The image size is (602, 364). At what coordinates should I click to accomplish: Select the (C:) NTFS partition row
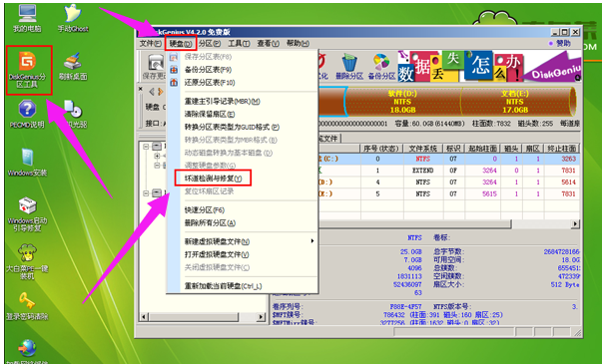[x=448, y=159]
